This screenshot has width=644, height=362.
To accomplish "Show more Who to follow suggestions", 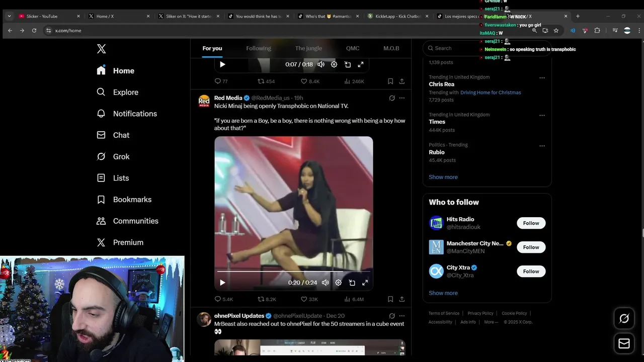I will pyautogui.click(x=443, y=293).
